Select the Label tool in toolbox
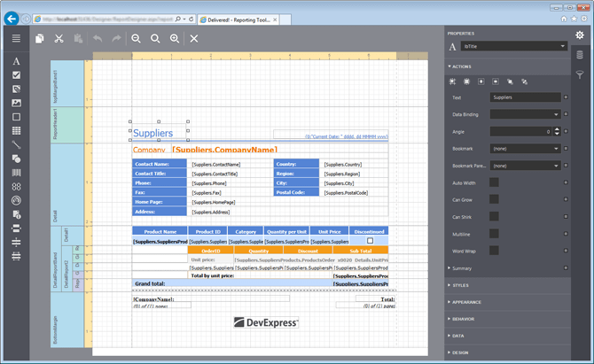 (x=16, y=62)
